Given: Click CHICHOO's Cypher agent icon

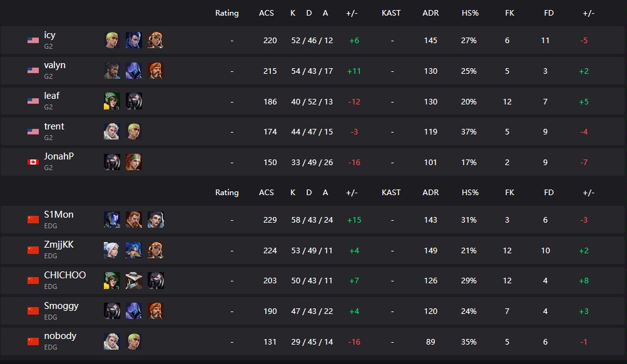Looking at the screenshot, I should [133, 281].
